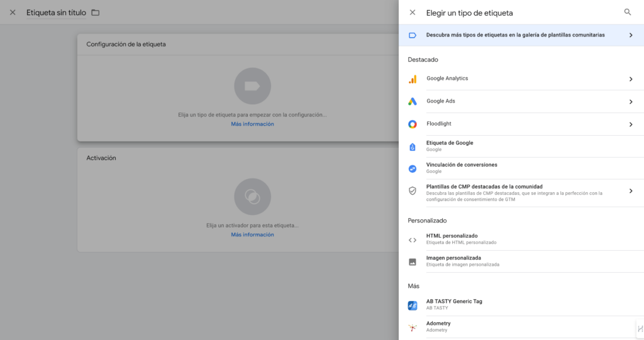Expand Floodlight options chevron

(x=631, y=124)
